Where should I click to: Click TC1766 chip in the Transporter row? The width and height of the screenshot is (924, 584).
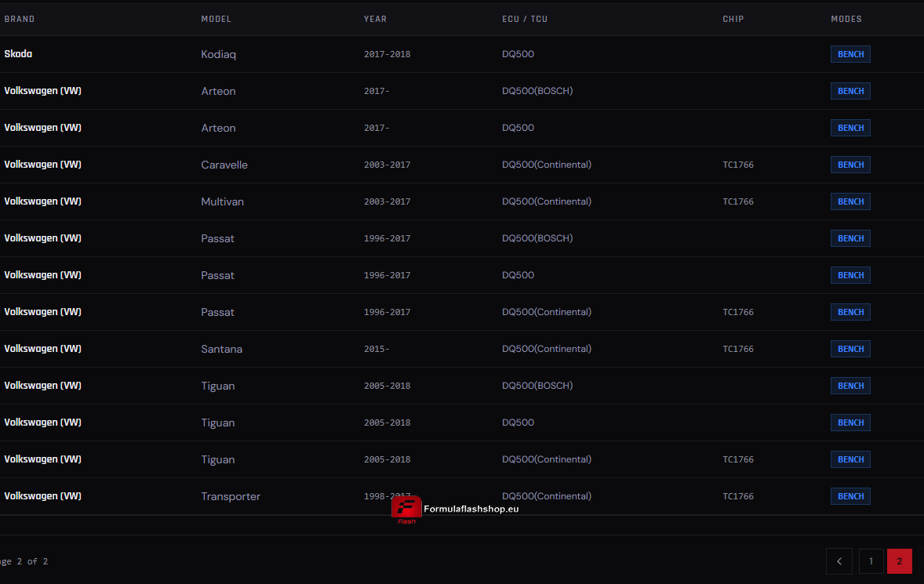click(x=738, y=496)
